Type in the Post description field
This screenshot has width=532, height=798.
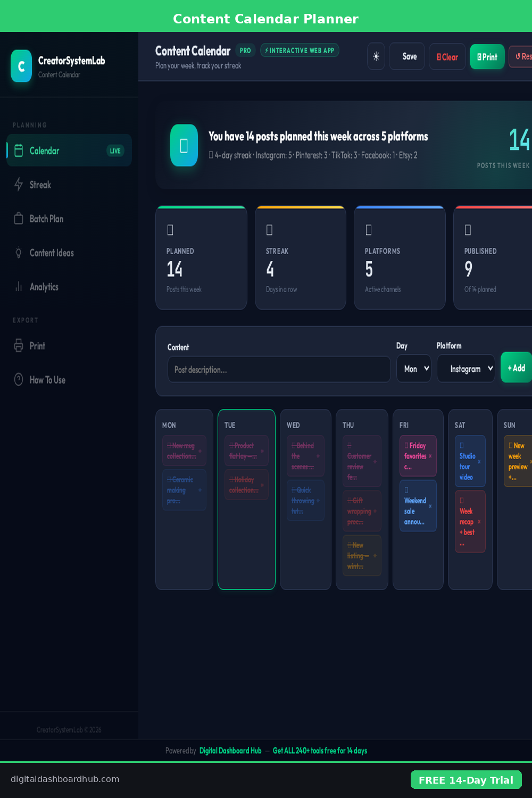[x=279, y=369]
